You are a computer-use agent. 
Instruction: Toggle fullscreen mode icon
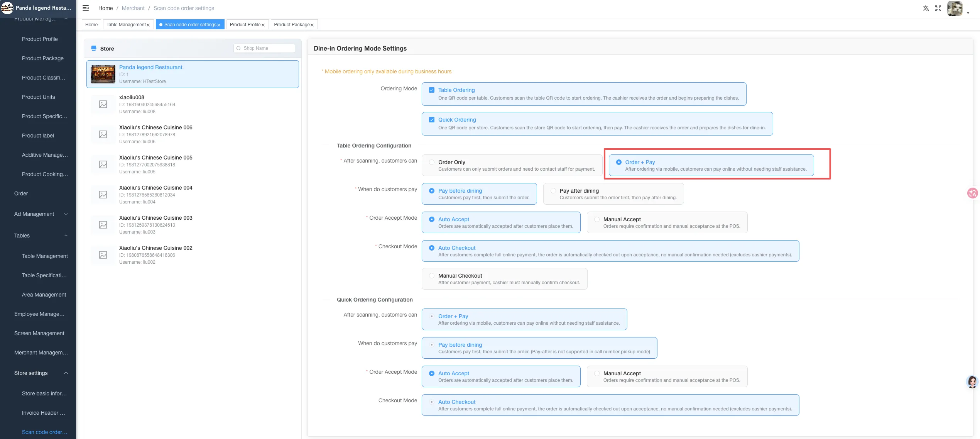(x=938, y=8)
